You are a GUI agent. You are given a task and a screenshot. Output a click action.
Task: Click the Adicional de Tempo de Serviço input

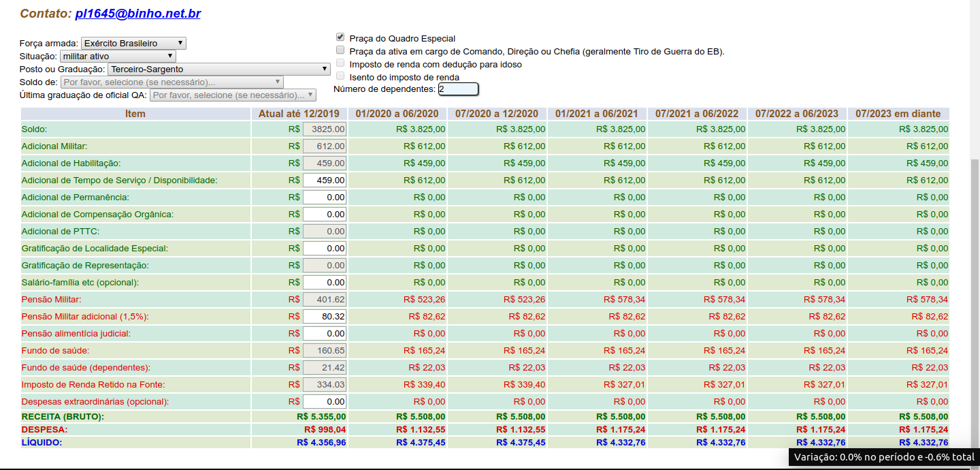[325, 181]
